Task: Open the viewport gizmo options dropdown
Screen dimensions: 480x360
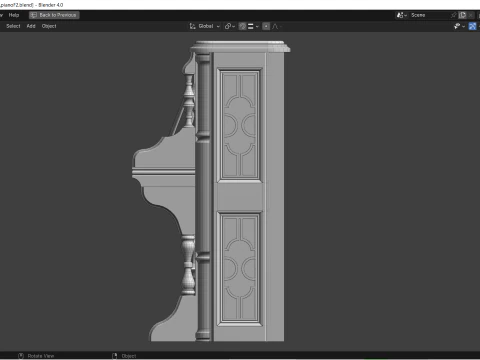Action: coord(459,26)
